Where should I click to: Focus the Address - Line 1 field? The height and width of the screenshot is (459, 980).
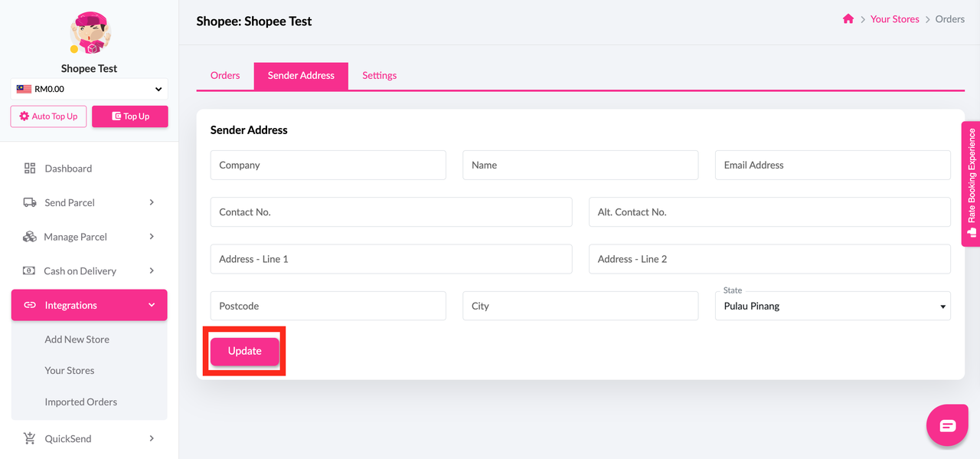click(391, 259)
